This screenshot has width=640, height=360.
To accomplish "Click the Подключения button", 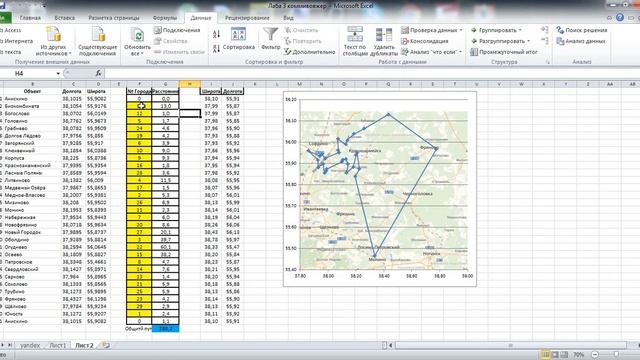I will tap(177, 30).
